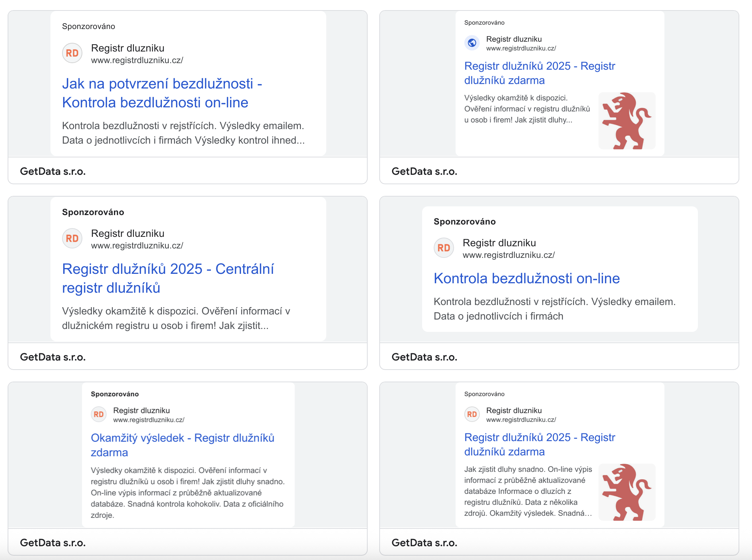Open the standalone 'Kontrola bezdlužnosti on-line' headline
Image resolution: width=752 pixels, height=560 pixels.
click(x=527, y=279)
